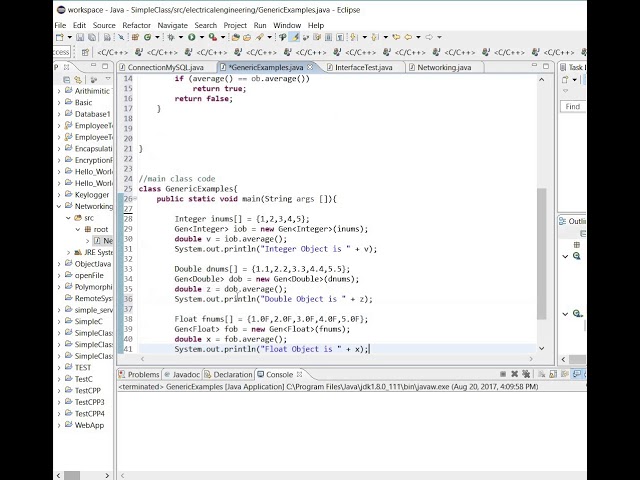Click the Forward navigation arrow icon
This screenshot has width=640, height=480.
[x=429, y=37]
